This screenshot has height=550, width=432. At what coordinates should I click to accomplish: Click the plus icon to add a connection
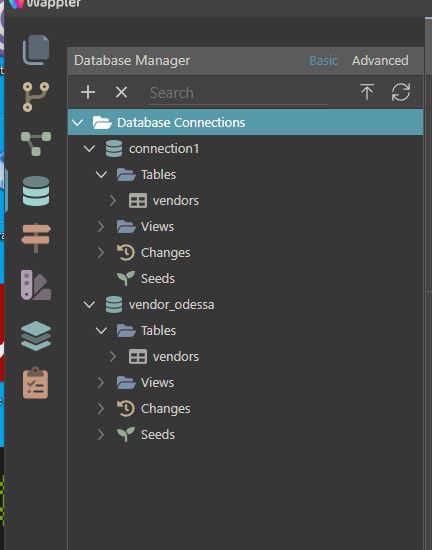click(88, 93)
